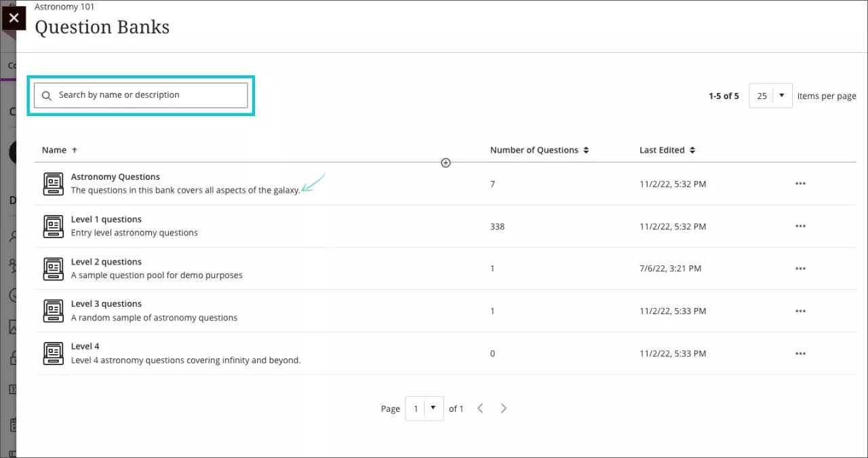Image resolution: width=868 pixels, height=458 pixels.
Task: Open the options menu for Astronomy Questions
Action: 800,183
